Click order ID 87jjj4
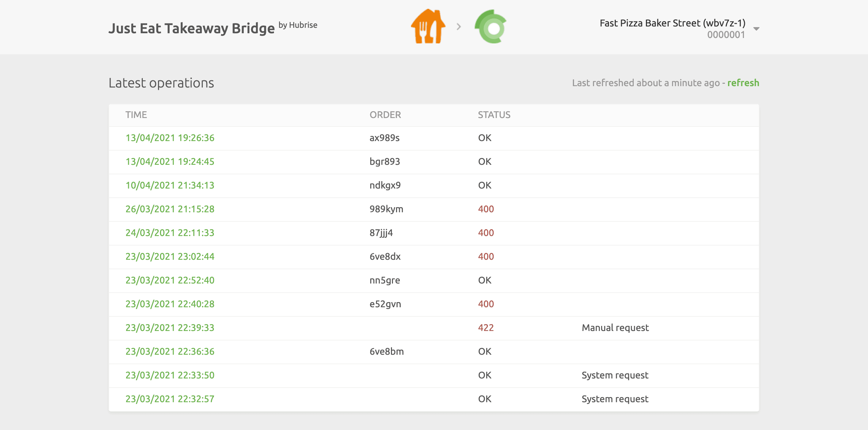This screenshot has height=430, width=868. click(x=381, y=233)
